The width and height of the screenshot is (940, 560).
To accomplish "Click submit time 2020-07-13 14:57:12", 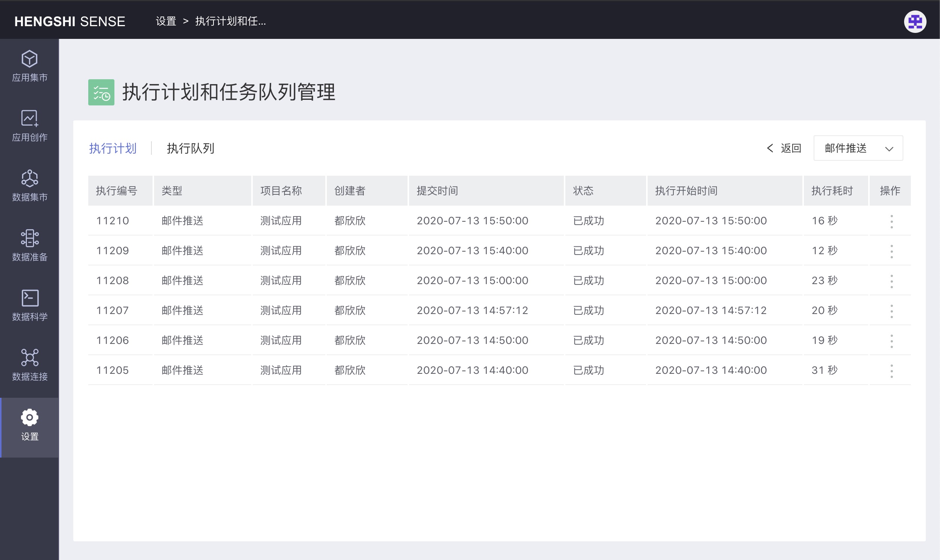I will (473, 311).
